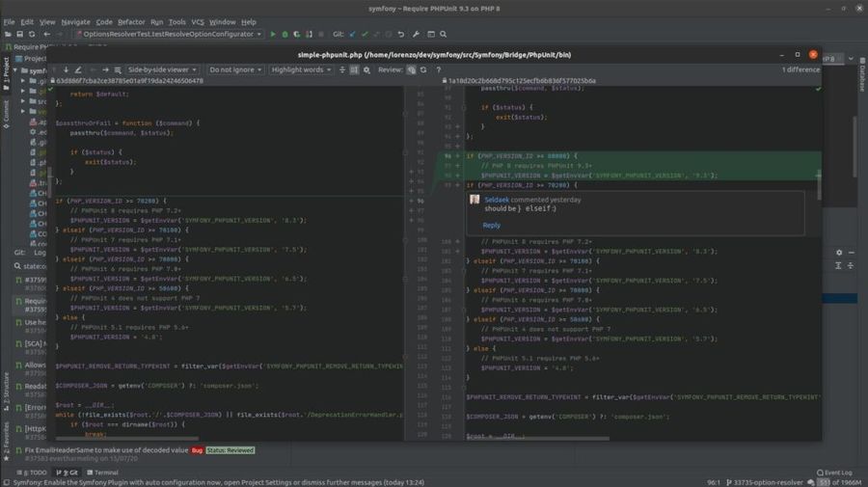Screen dimensions: 868x487
Task: Run the current test configuration
Action: pyautogui.click(x=273, y=34)
